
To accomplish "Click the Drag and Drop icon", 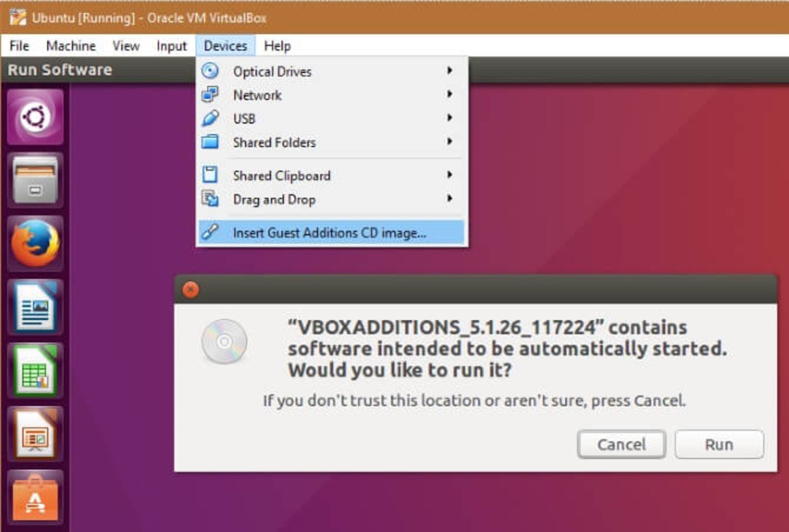I will point(210,199).
